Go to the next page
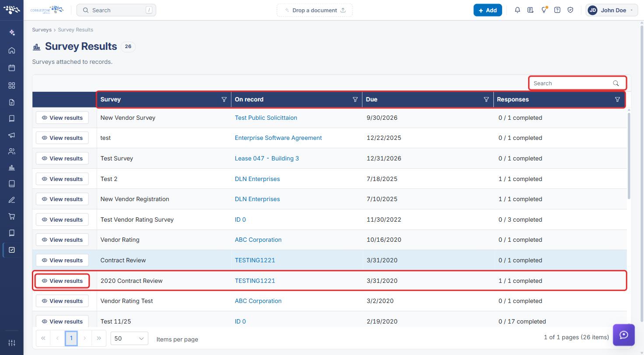The image size is (644, 355). pos(85,338)
